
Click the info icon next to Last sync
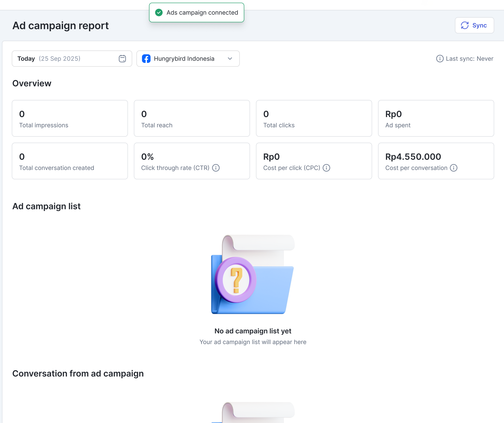[440, 59]
